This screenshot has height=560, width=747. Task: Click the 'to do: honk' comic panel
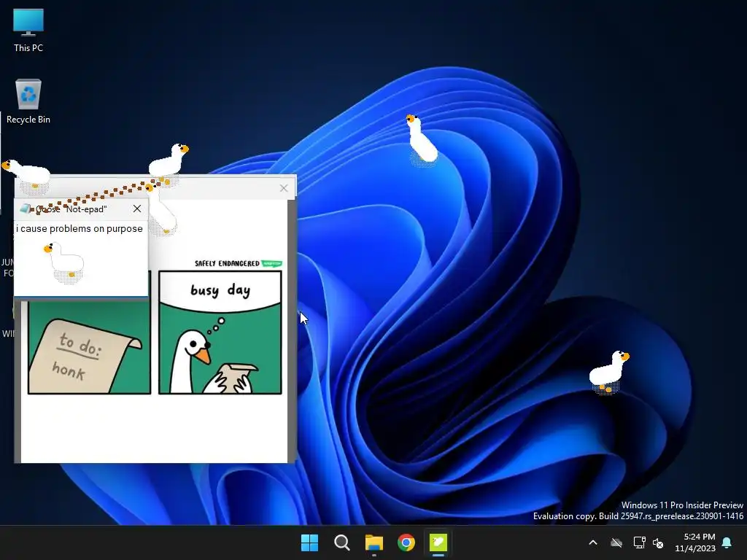pos(89,346)
